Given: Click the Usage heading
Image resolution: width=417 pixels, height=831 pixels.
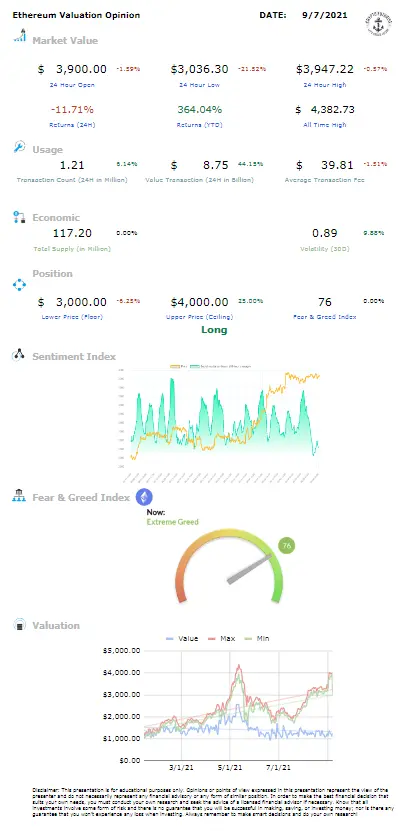Looking at the screenshot, I should (47, 149).
